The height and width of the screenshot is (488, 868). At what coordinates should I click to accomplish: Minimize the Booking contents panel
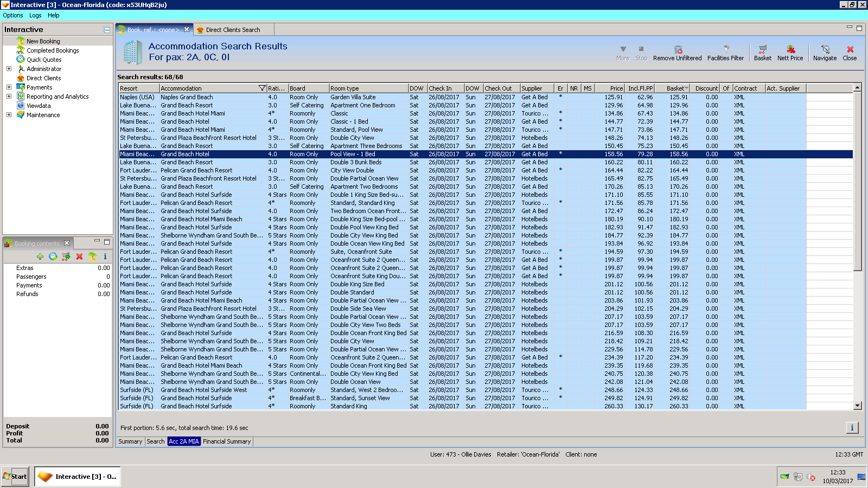[97, 241]
